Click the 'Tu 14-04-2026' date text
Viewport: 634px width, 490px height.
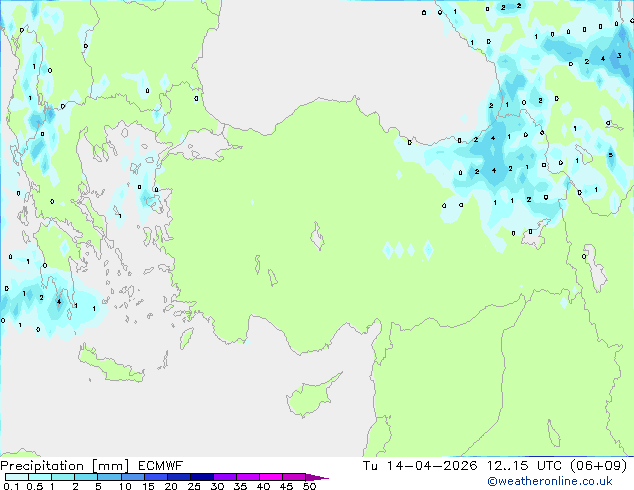point(420,465)
